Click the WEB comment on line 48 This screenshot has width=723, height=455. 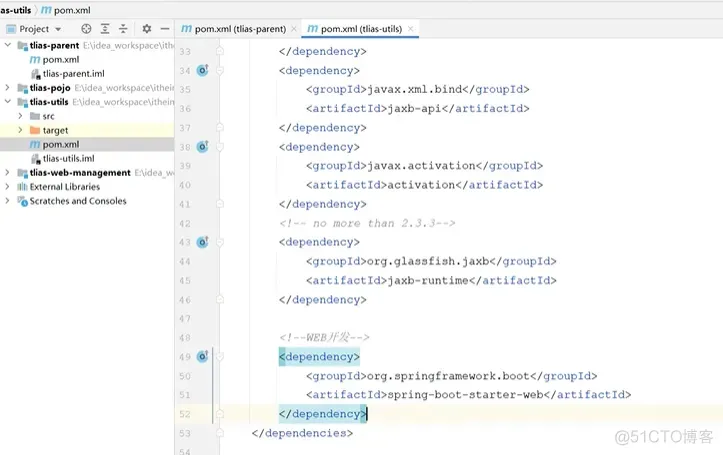324,337
